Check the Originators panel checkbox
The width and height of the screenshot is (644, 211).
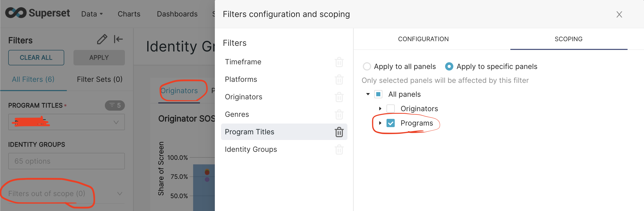[x=390, y=109]
